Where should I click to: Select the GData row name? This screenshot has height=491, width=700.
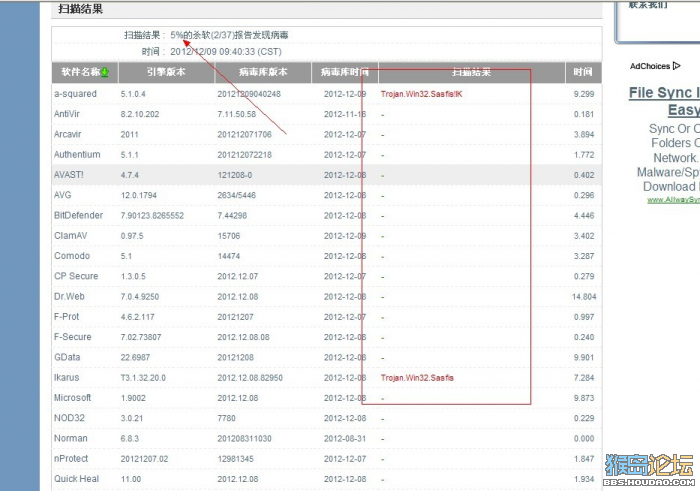(67, 357)
